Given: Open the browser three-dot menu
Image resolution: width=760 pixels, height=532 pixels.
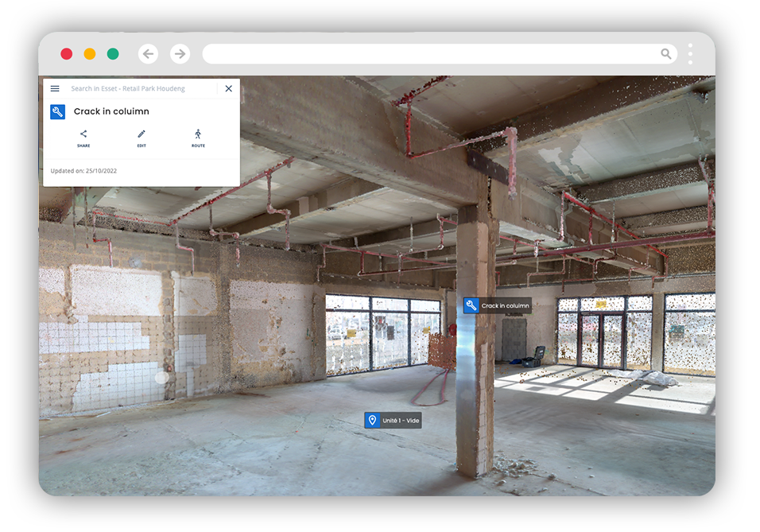Looking at the screenshot, I should coord(690,54).
